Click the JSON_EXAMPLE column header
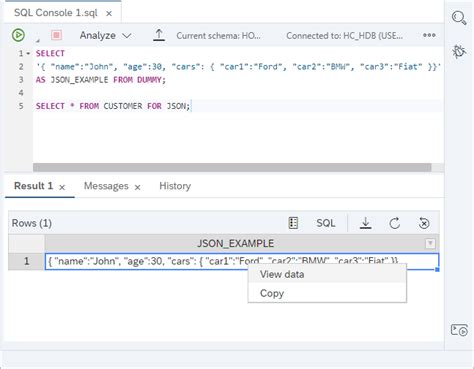 tap(235, 244)
